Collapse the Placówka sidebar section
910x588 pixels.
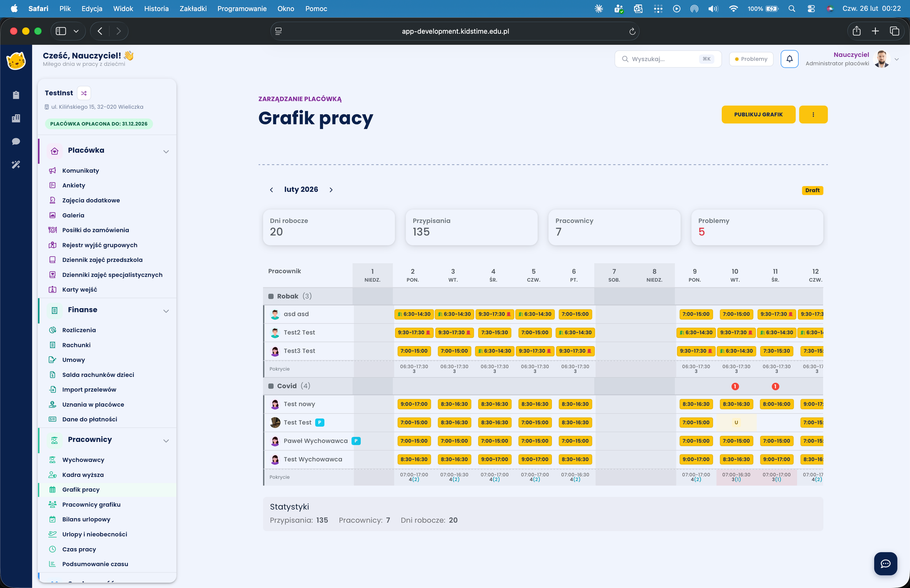[x=166, y=151]
